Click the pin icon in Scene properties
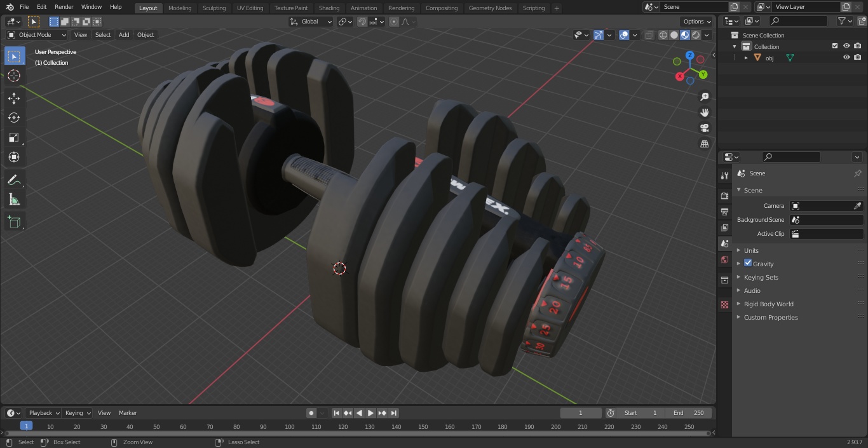This screenshot has width=868, height=448. (x=857, y=173)
